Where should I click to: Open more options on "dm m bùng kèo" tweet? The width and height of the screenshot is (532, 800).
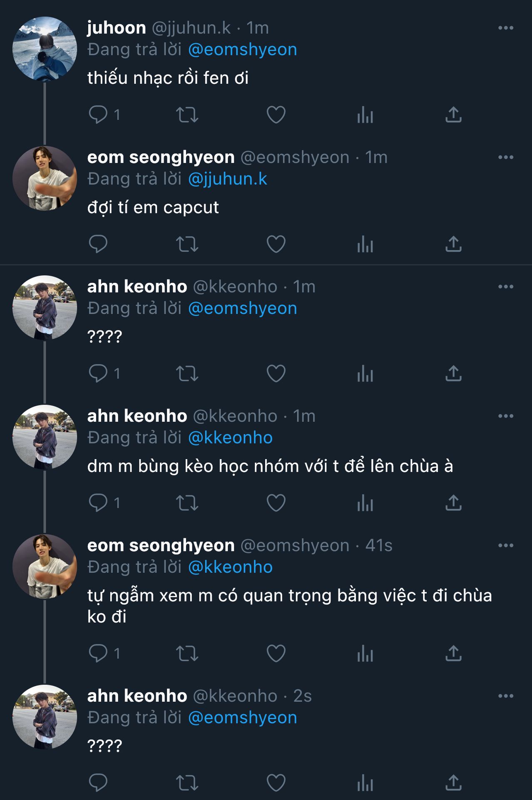[505, 416]
